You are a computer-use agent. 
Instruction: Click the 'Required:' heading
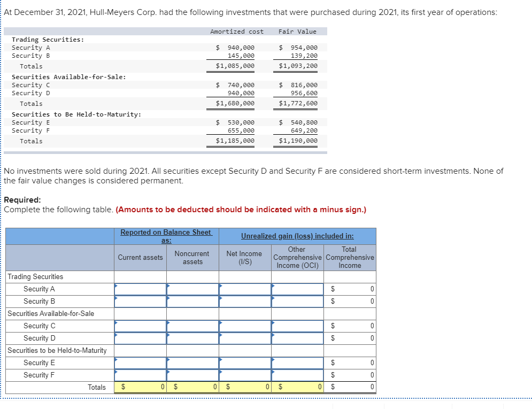[x=22, y=200]
